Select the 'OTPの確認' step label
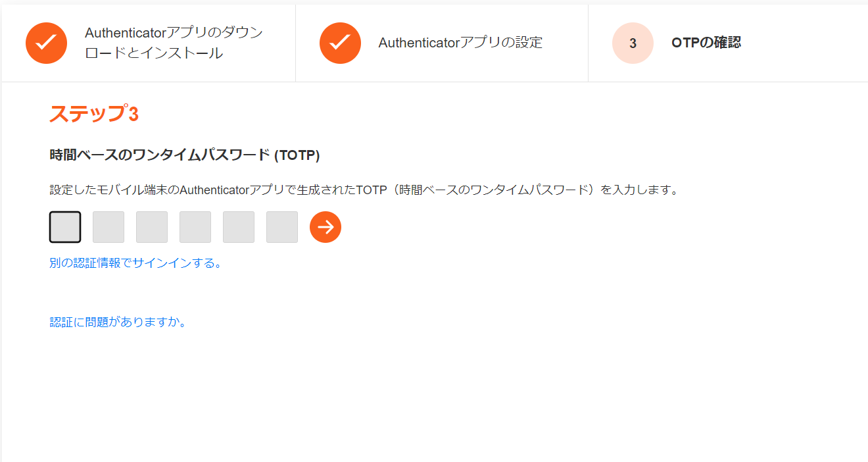Screen dimensions: 868x462 tap(706, 43)
